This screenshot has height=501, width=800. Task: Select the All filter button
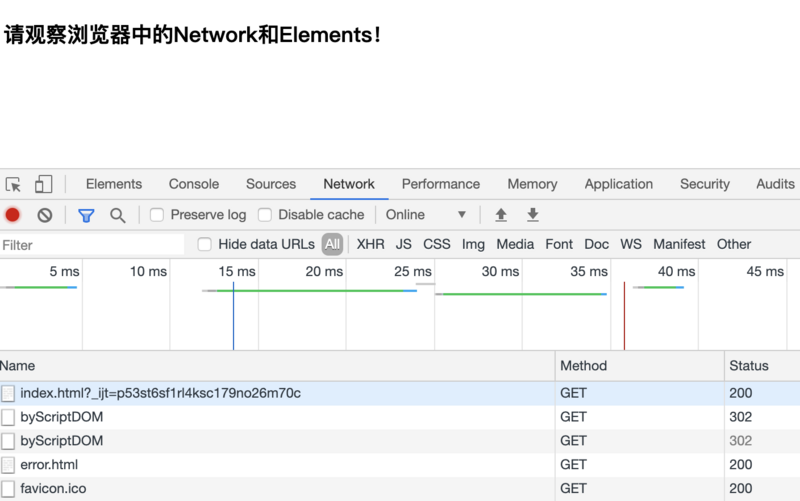click(x=332, y=244)
